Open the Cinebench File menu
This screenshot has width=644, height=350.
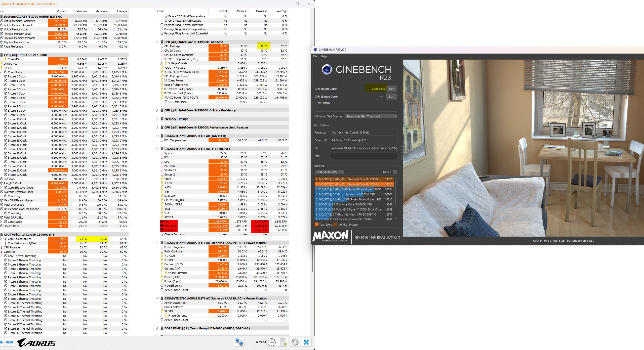[x=315, y=56]
